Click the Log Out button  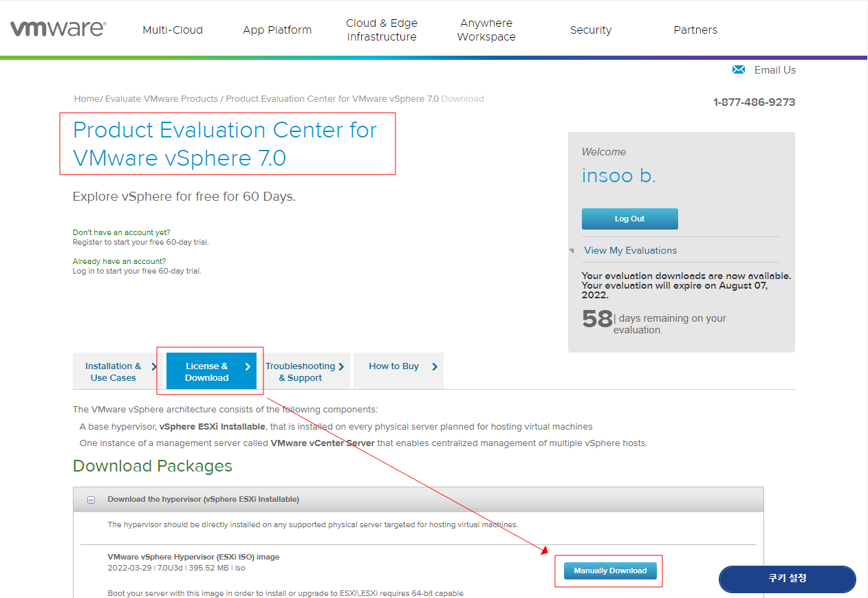(x=629, y=219)
